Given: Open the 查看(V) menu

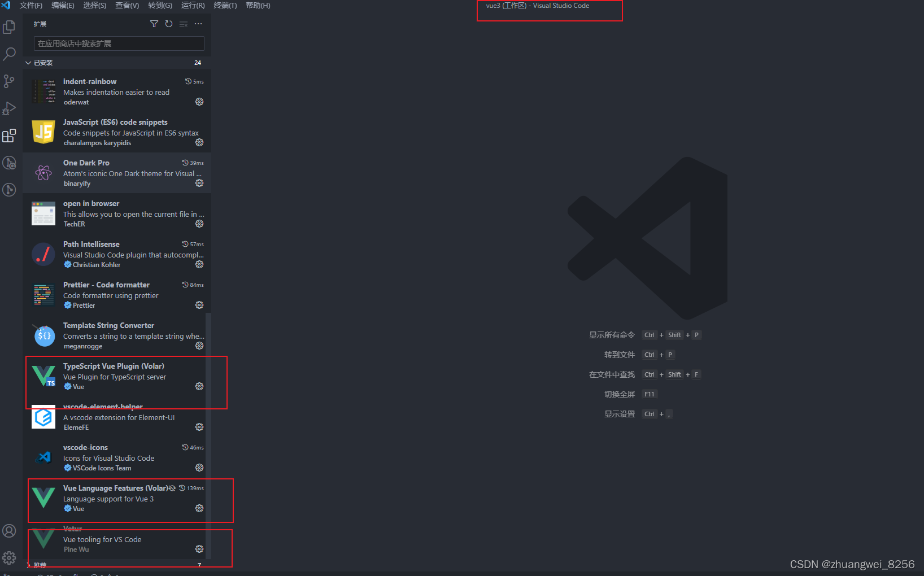Looking at the screenshot, I should 127,5.
